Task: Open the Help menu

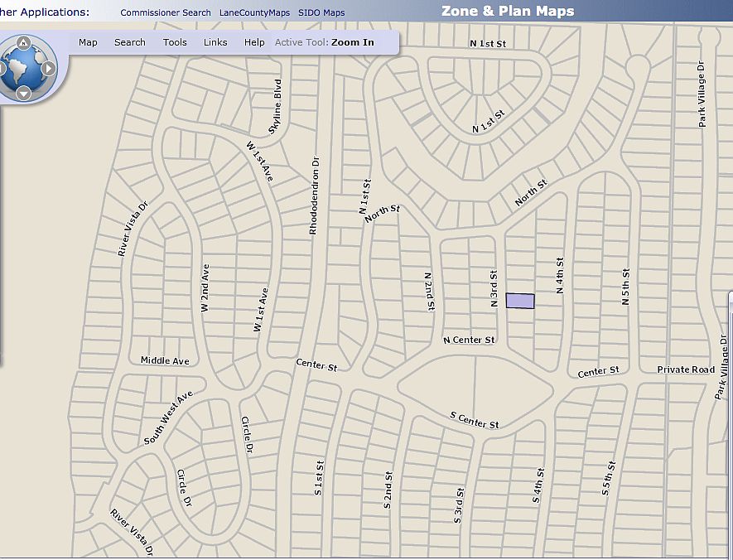Action: pos(254,42)
